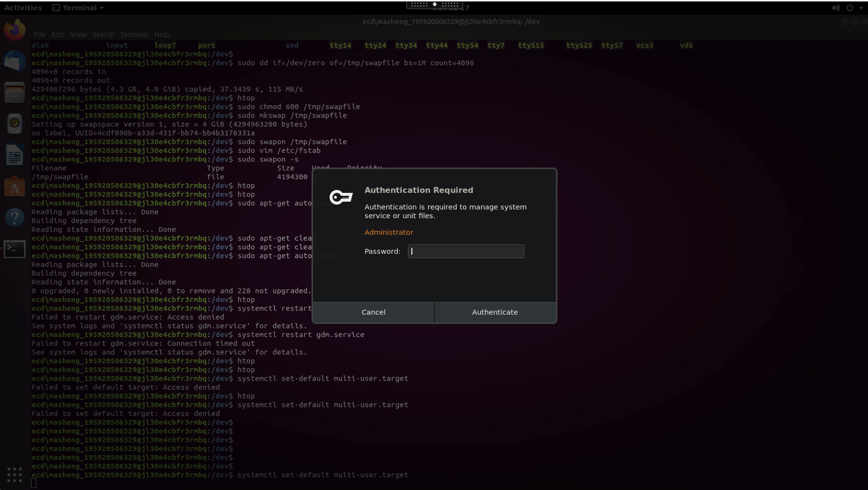Click 'ttyS15' in the device listing

531,45
